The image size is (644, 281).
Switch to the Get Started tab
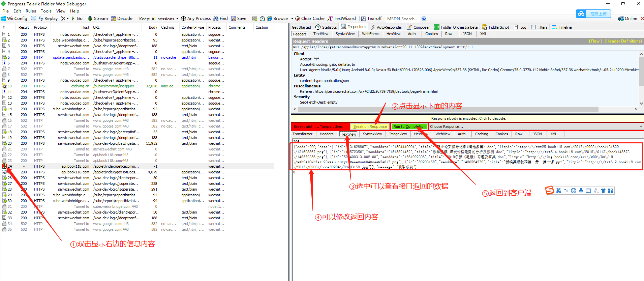pyautogui.click(x=301, y=27)
